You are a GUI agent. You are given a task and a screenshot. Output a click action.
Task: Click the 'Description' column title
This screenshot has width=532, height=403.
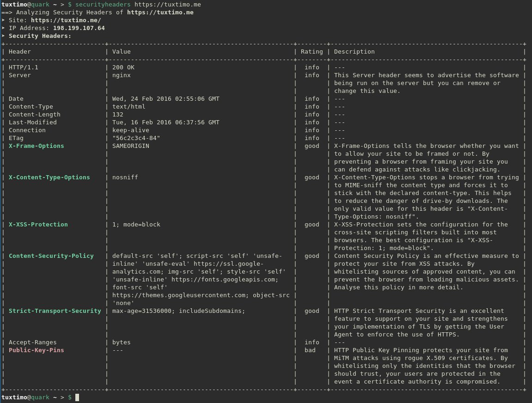[x=354, y=52]
